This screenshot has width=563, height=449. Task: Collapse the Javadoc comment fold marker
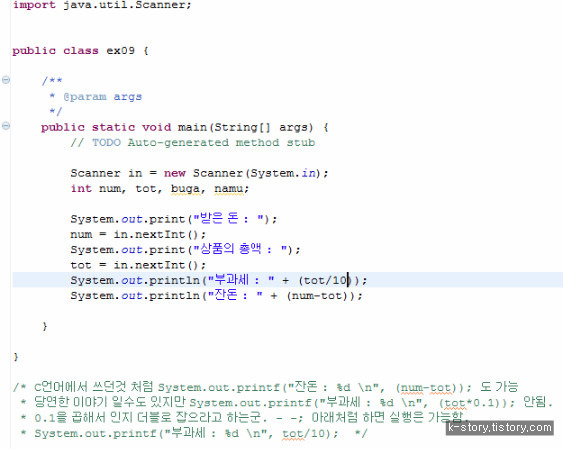pyautogui.click(x=6, y=80)
